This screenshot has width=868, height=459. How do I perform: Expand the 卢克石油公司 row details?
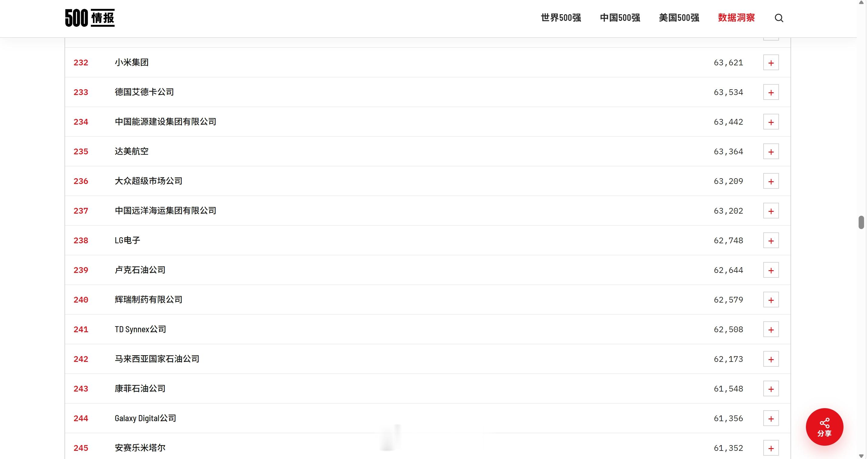click(x=771, y=270)
